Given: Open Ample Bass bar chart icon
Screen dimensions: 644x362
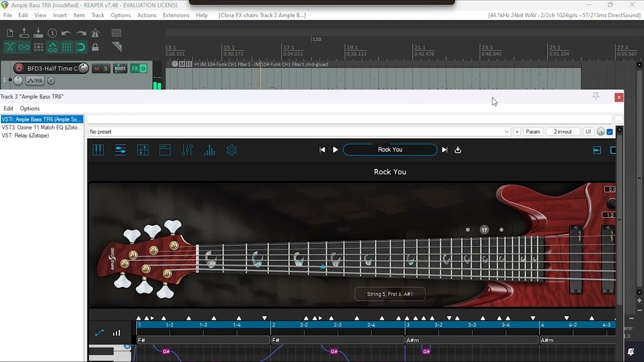Looking at the screenshot, I should (x=209, y=150).
